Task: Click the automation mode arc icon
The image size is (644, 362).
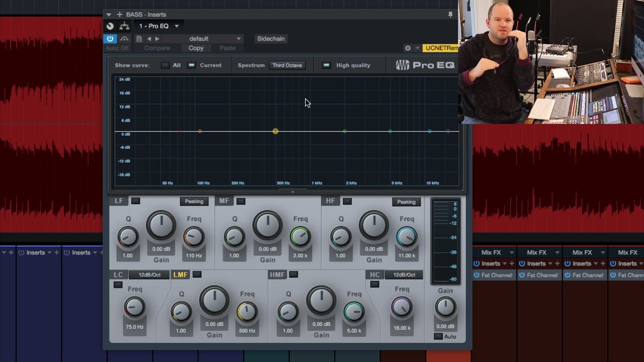Action: (124, 39)
